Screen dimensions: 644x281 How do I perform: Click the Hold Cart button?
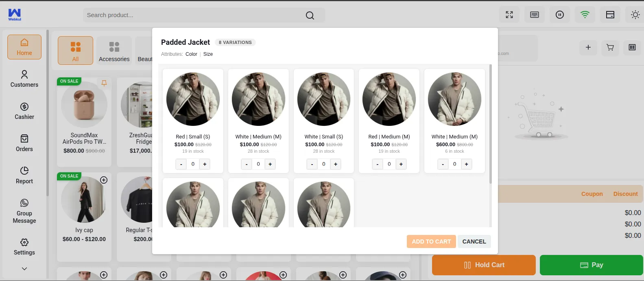484,265
